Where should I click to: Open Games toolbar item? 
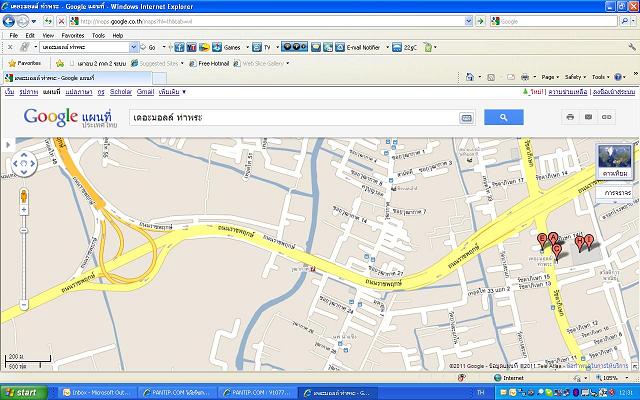coord(228,47)
